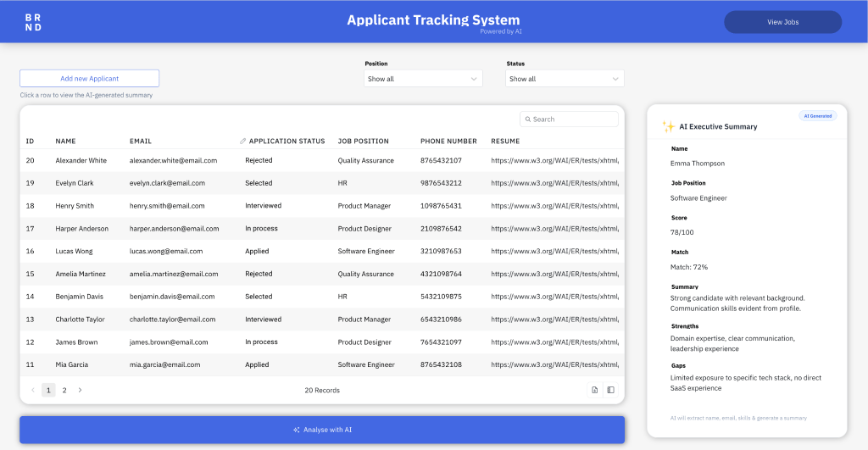Select Mia Garcia name cell
The height and width of the screenshot is (450, 868).
pos(71,364)
